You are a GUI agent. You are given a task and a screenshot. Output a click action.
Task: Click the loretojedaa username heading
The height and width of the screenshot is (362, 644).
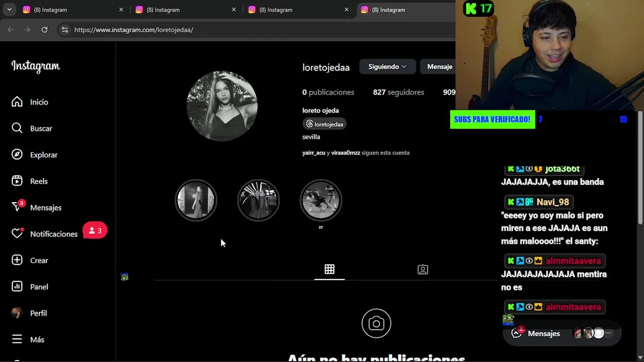click(326, 67)
